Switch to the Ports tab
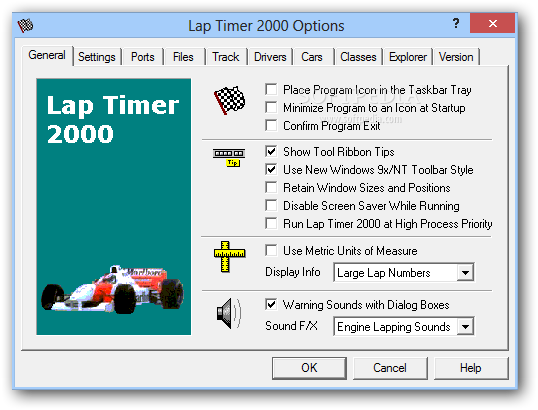Image resolution: width=538 pixels, height=410 pixels. pos(143,57)
